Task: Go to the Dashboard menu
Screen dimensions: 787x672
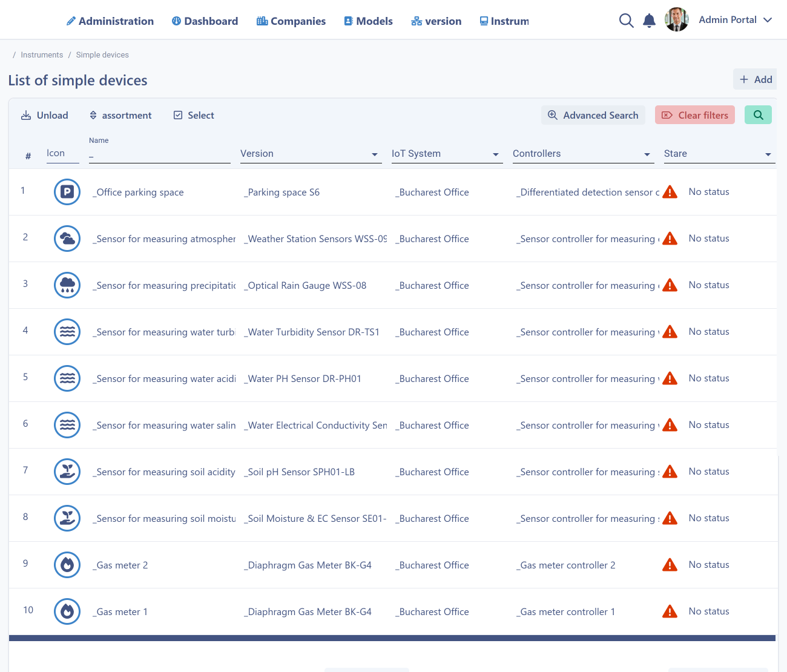Action: pyautogui.click(x=205, y=21)
